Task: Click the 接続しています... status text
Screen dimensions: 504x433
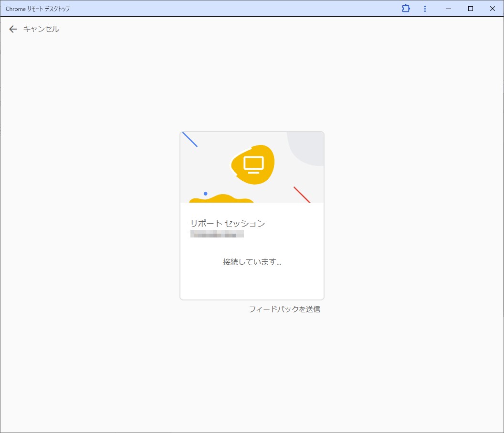Action: (252, 262)
